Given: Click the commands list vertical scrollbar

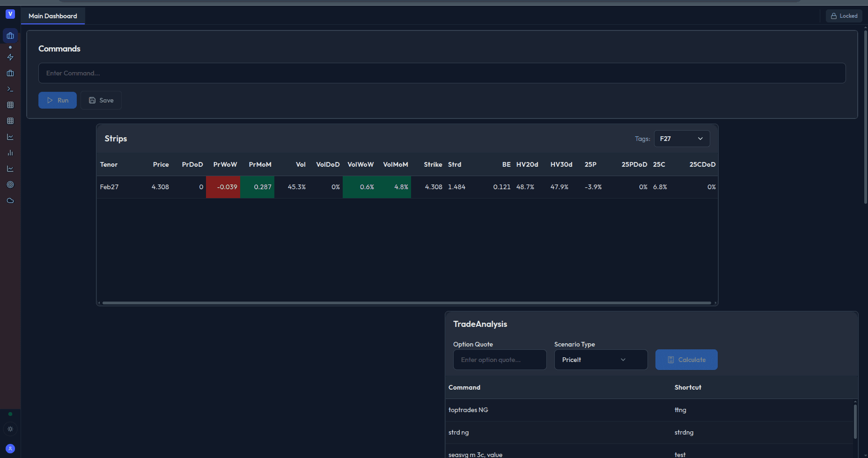Looking at the screenshot, I should click(855, 421).
